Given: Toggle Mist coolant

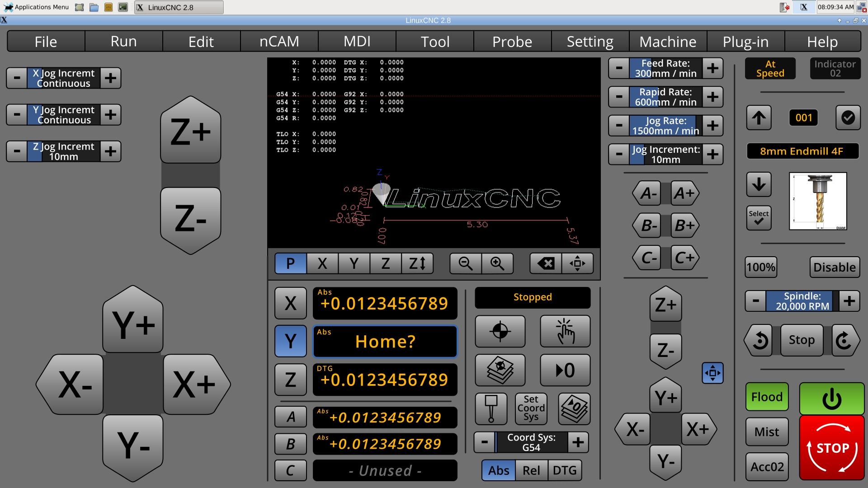Looking at the screenshot, I should (767, 432).
